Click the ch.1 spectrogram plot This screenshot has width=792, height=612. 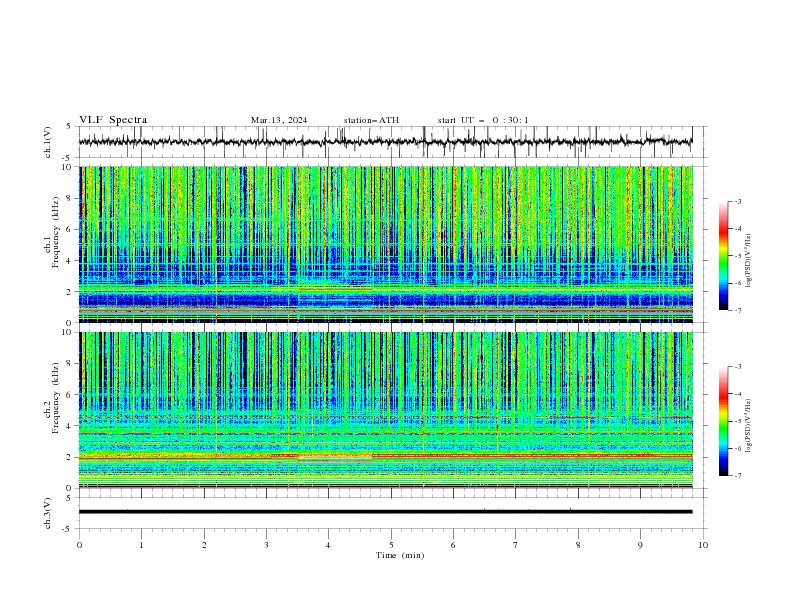tap(386, 244)
